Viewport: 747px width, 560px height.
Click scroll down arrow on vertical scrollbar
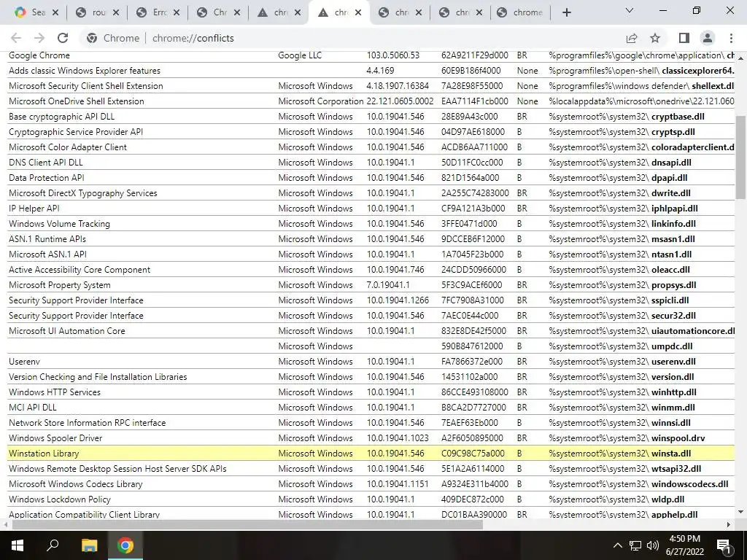[740, 512]
